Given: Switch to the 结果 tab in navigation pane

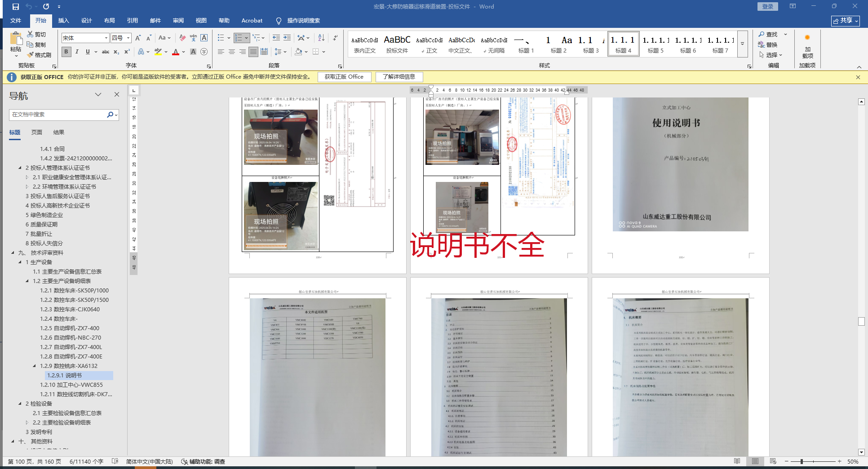Looking at the screenshot, I should [59, 133].
